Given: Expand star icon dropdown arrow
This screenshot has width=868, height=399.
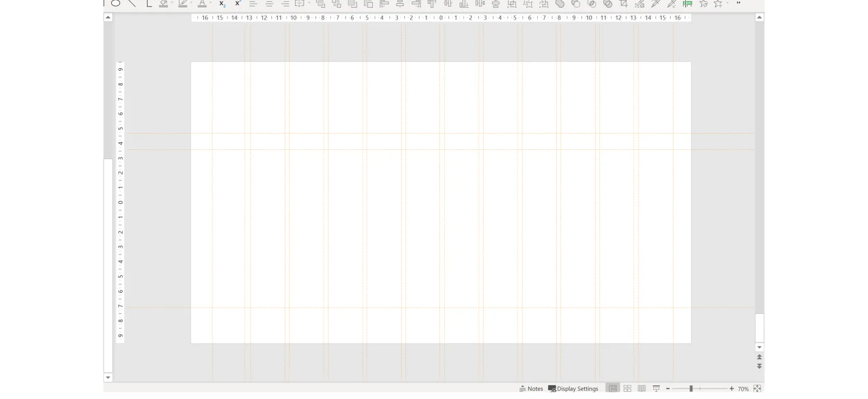Looking at the screenshot, I should pos(727,3).
